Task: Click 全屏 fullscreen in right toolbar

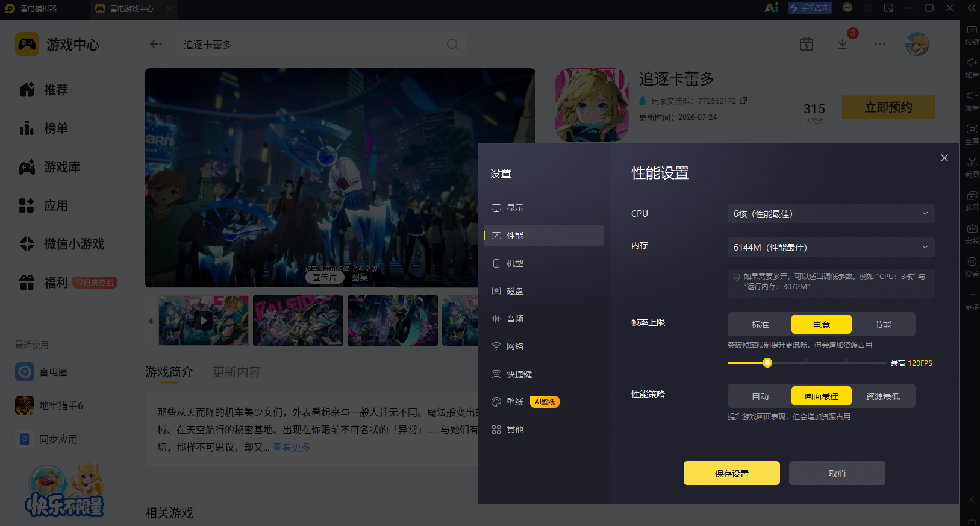Action: pyautogui.click(x=972, y=135)
